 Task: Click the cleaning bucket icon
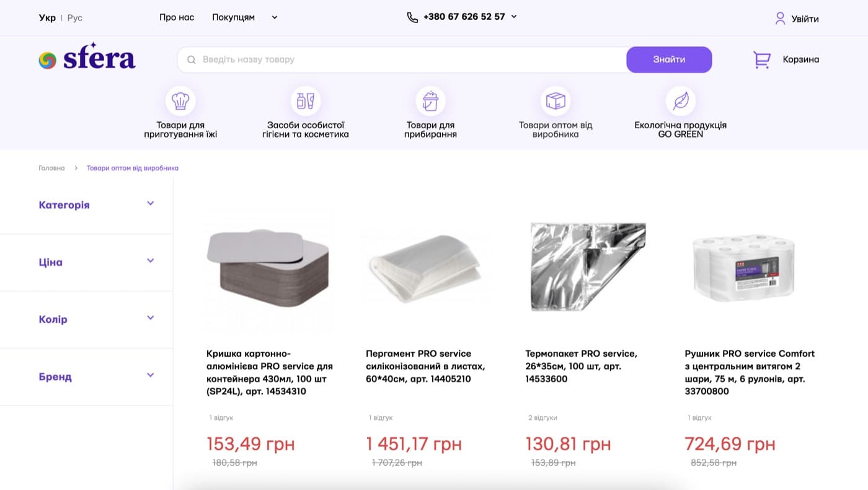pos(430,101)
